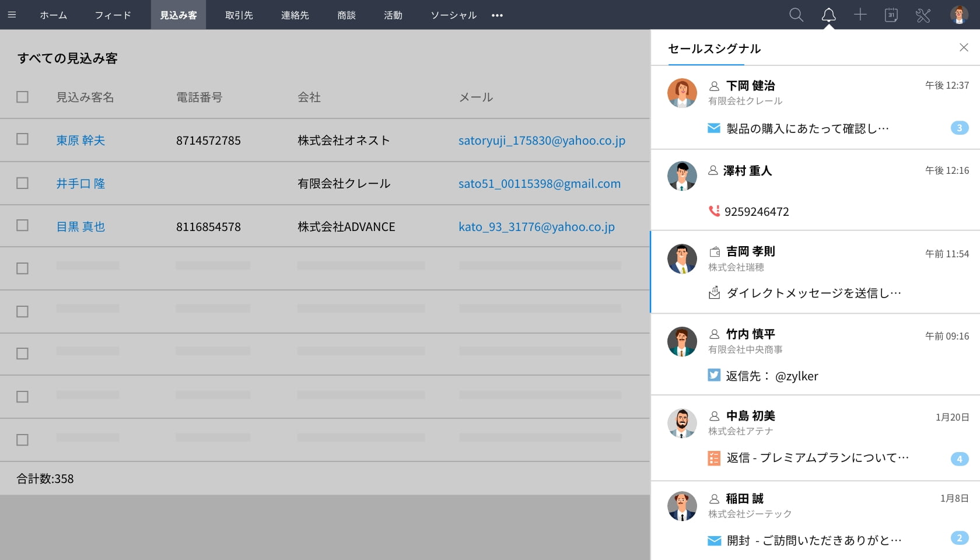Click the plus create icon
The height and width of the screenshot is (560, 980).
[860, 15]
